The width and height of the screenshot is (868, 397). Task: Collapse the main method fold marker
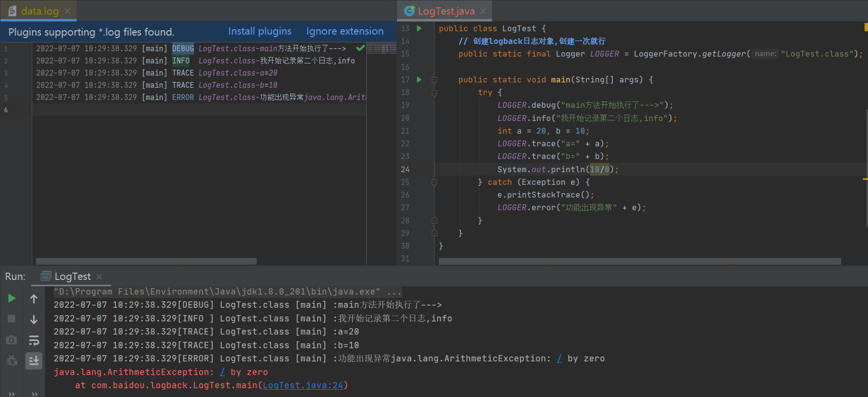point(434,79)
